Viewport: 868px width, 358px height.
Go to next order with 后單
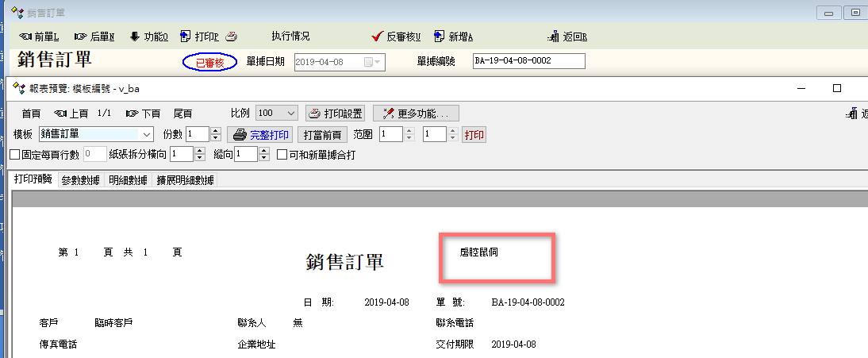pyautogui.click(x=94, y=37)
